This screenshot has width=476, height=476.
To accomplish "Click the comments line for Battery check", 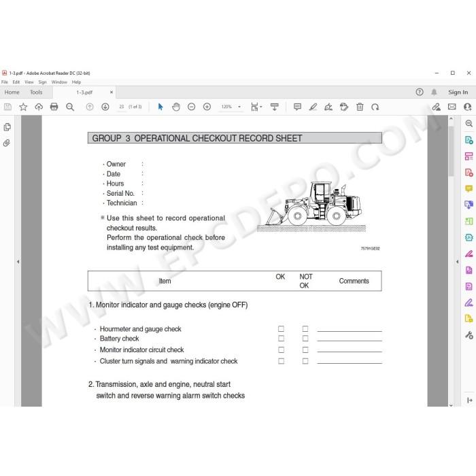I will pos(350,340).
